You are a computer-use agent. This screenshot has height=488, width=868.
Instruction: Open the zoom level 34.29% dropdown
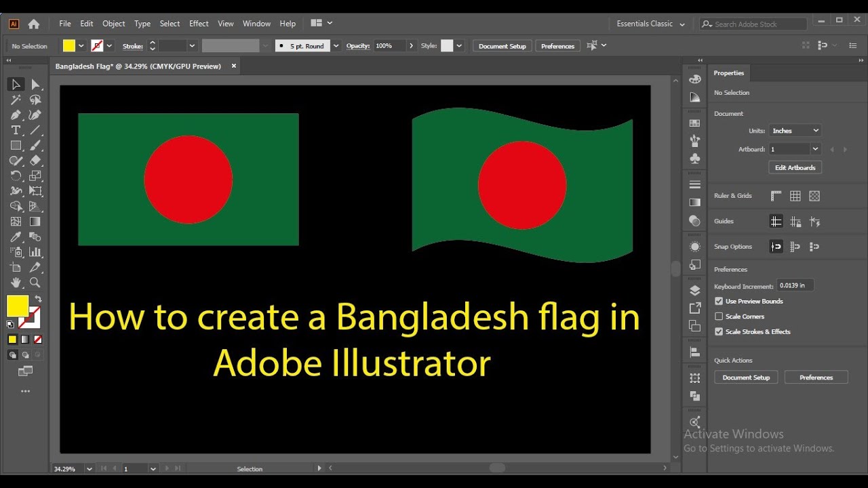[x=89, y=468]
